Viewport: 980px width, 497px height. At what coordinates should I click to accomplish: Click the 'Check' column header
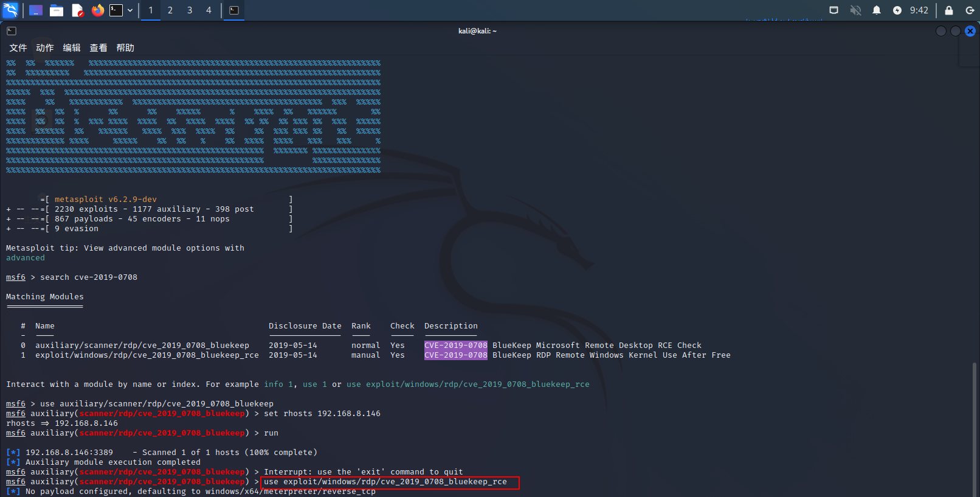point(402,326)
